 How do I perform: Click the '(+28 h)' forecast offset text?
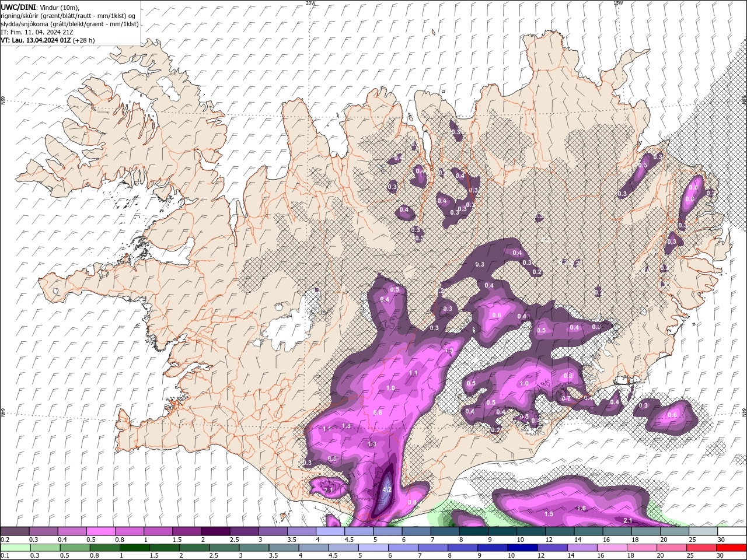(84, 40)
